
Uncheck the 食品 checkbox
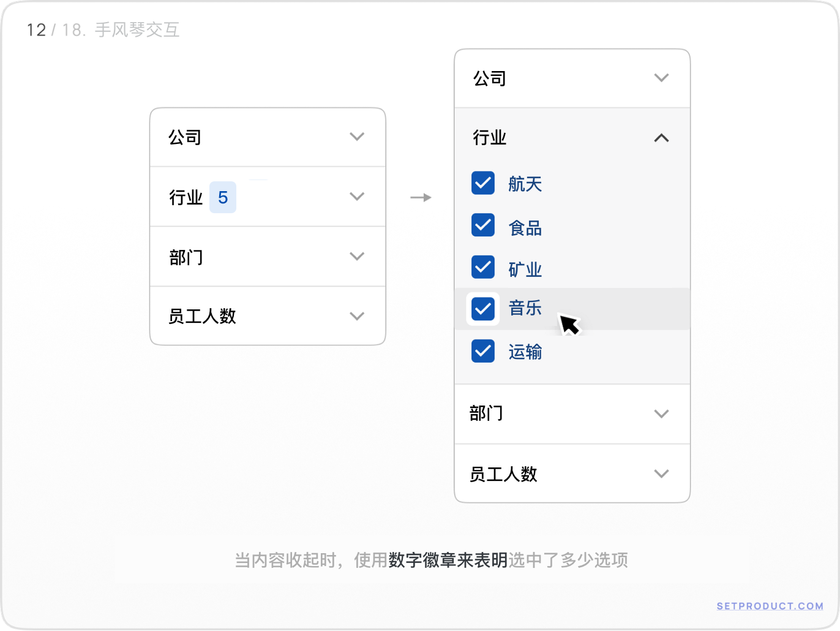point(483,225)
